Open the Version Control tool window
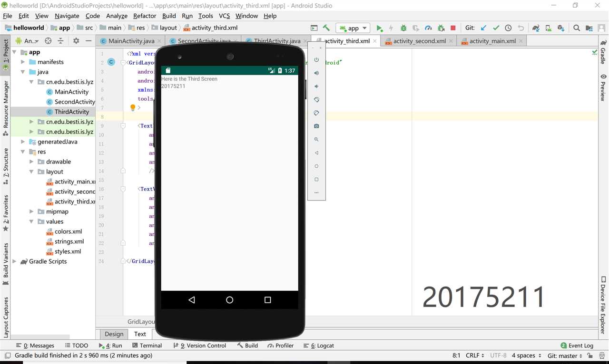 199,345
